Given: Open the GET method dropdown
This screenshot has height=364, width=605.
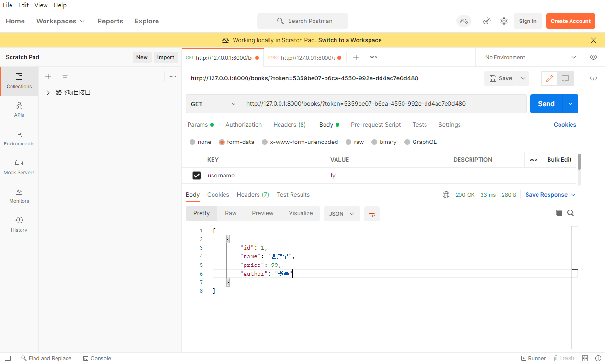Looking at the screenshot, I should click(x=213, y=104).
